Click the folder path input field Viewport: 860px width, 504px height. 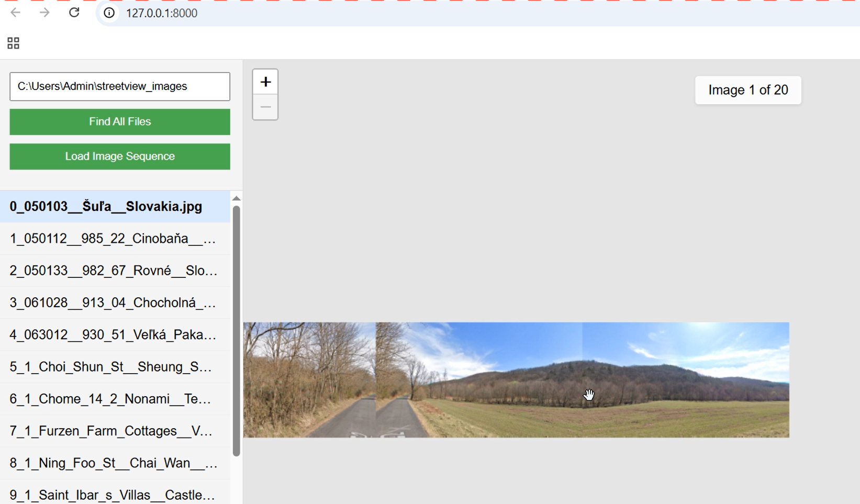tap(120, 86)
